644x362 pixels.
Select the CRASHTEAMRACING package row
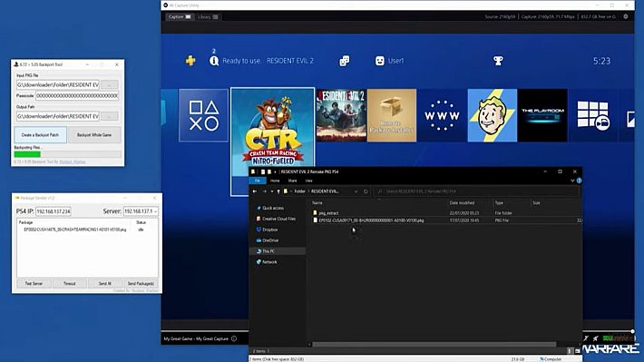click(x=83, y=230)
